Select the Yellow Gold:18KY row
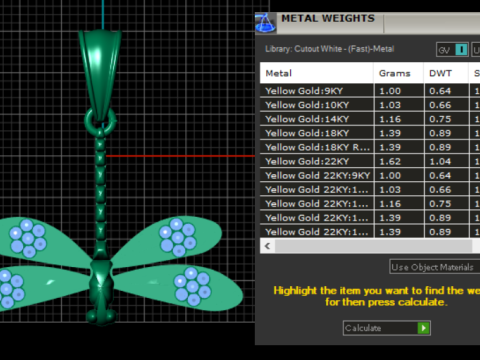Screen dimensions: 480x360 point(370,133)
